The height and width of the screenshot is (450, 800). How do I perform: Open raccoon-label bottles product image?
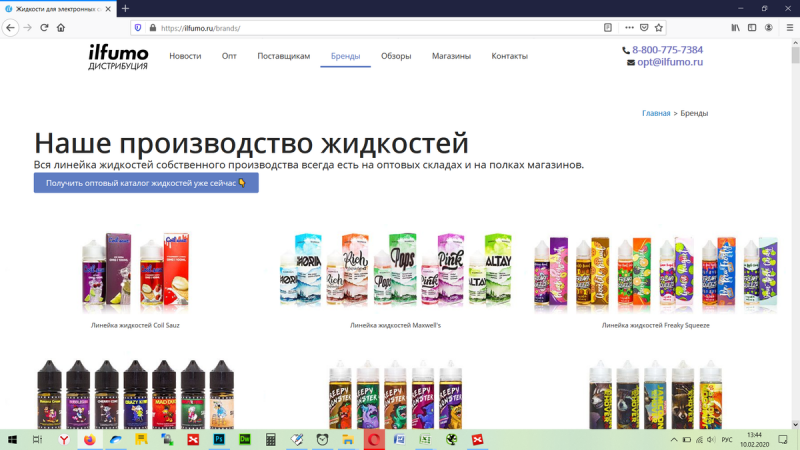656,394
